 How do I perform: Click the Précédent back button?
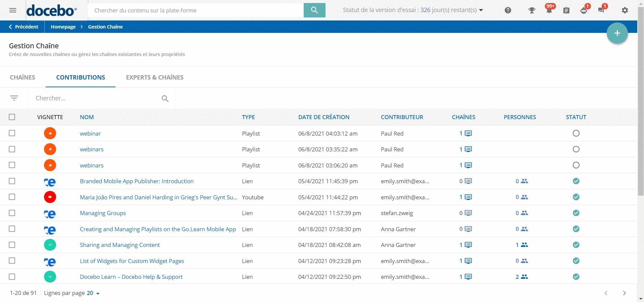pyautogui.click(x=23, y=27)
